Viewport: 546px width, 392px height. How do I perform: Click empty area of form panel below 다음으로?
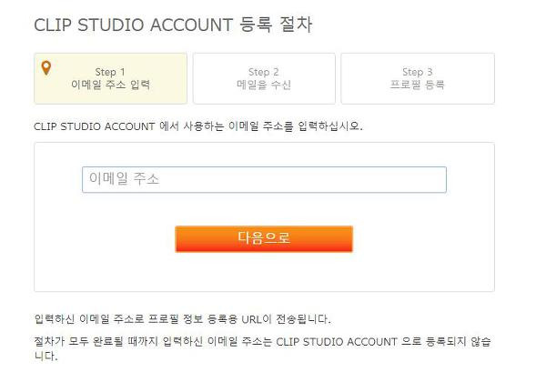[x=264, y=272]
